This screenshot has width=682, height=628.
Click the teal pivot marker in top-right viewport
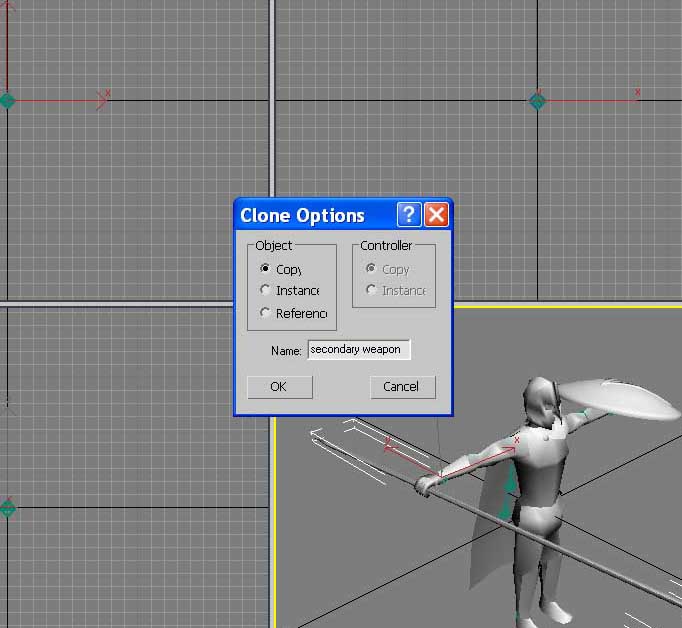point(538,101)
